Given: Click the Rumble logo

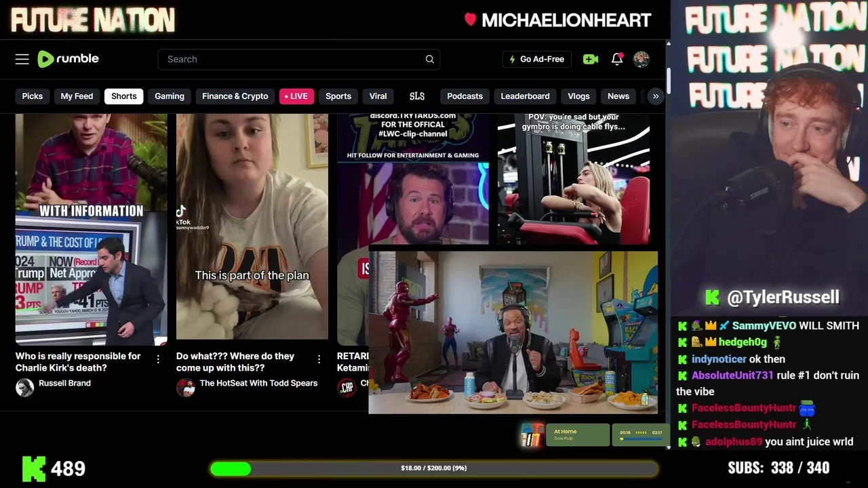Looking at the screenshot, I should click(x=68, y=59).
